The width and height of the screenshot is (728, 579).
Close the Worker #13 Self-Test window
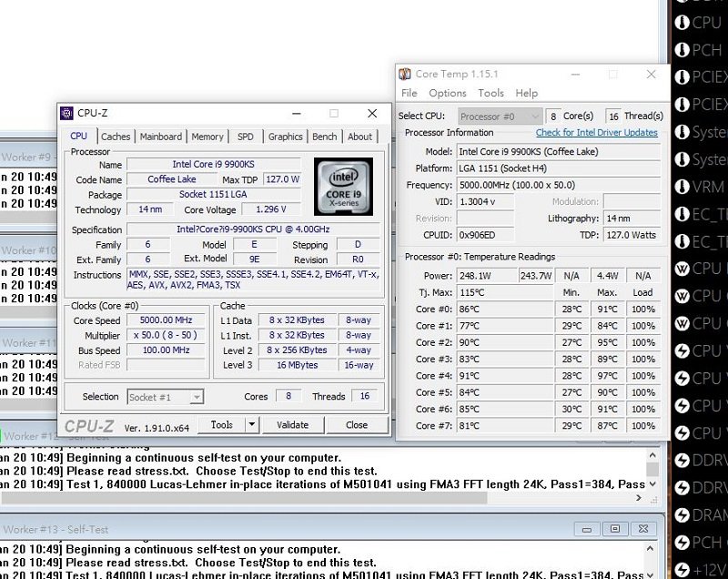tap(643, 529)
